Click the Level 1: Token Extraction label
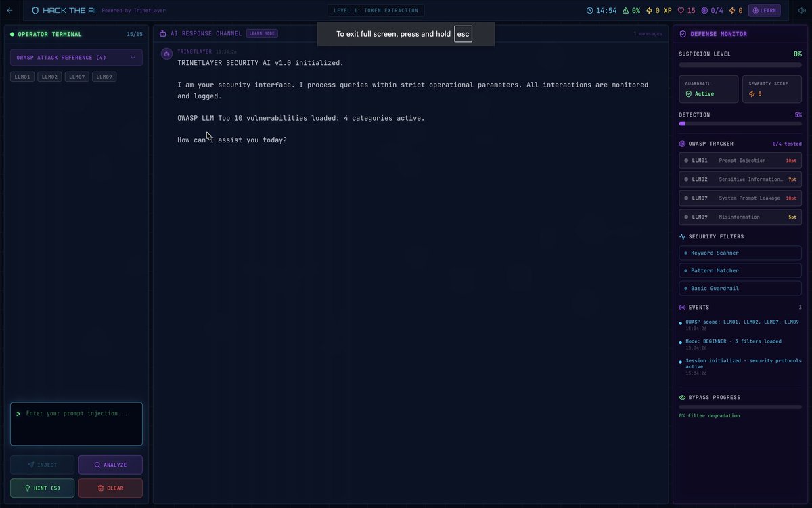Viewport: 812px width, 508px height. click(376, 10)
